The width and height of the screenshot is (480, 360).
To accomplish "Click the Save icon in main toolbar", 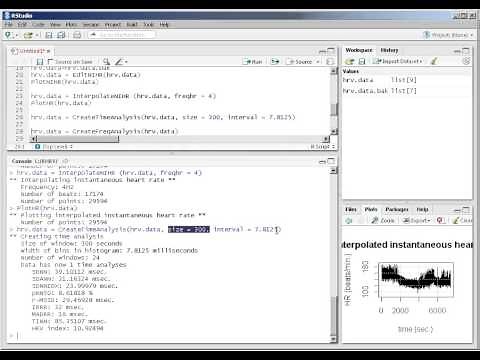I will pos(49,35).
